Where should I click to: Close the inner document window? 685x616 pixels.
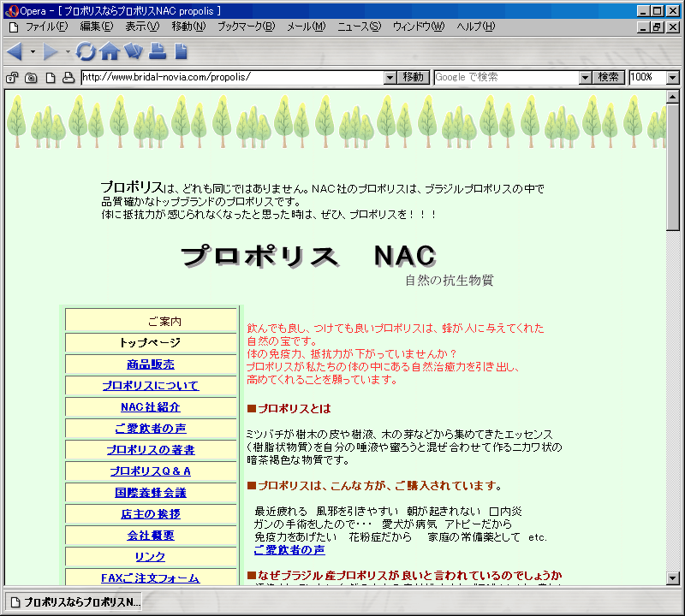click(672, 27)
